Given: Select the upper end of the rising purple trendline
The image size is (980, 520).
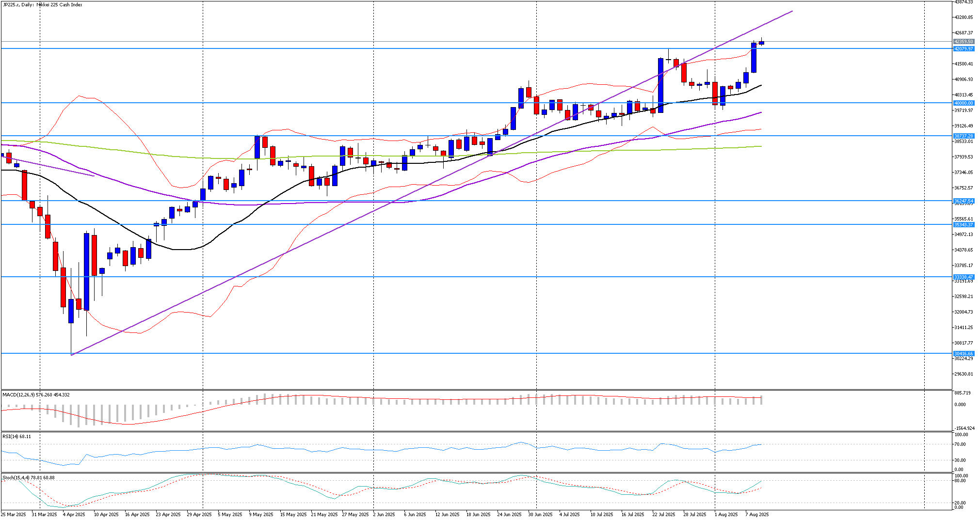Looking at the screenshot, I should coord(791,11).
